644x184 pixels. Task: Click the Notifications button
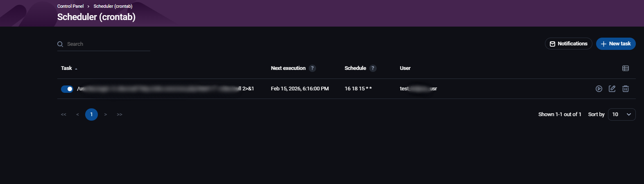pos(568,44)
